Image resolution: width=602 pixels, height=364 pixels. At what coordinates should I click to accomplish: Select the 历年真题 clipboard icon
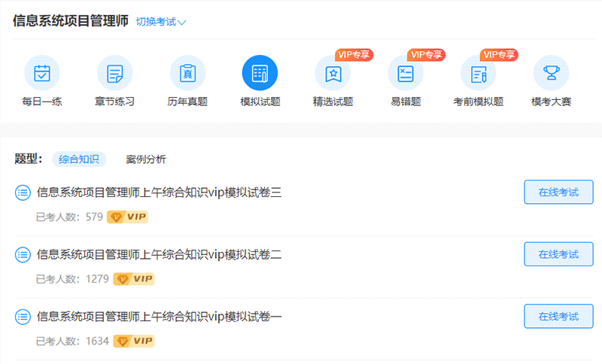187,74
